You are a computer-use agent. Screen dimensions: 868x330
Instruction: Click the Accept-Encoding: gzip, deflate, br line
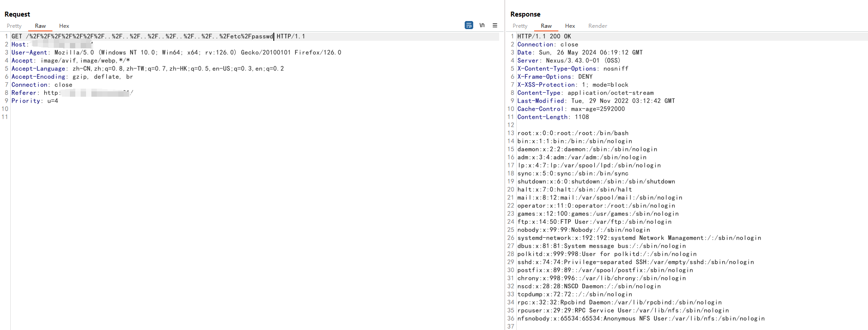point(72,77)
